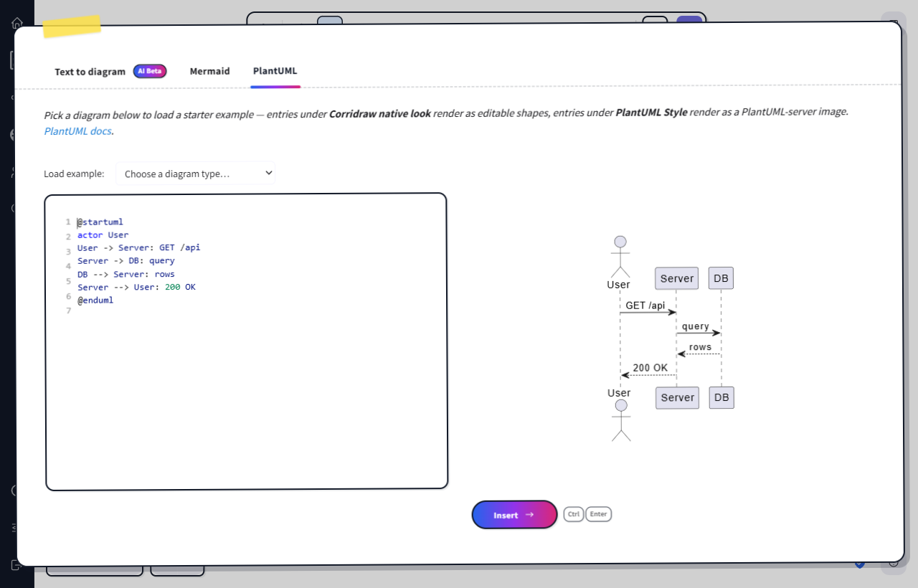Expand the Choose a diagram type dropdown
The image size is (918, 588).
click(x=195, y=173)
